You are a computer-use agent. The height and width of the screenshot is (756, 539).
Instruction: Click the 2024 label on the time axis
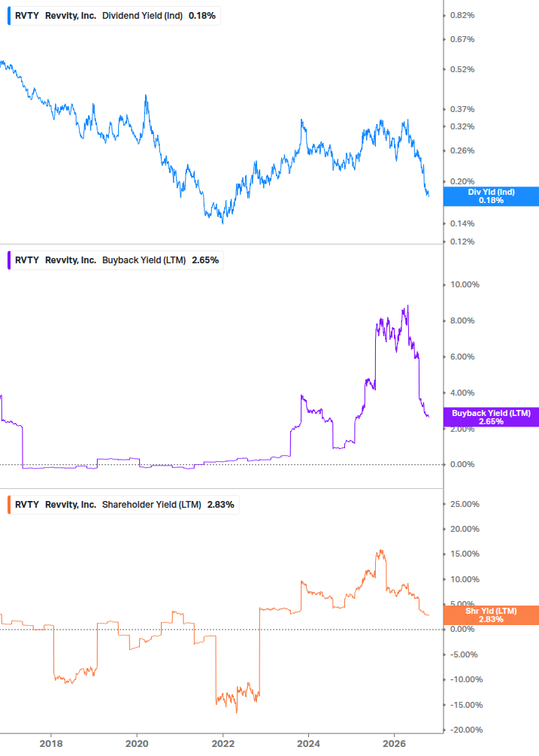pos(309,743)
